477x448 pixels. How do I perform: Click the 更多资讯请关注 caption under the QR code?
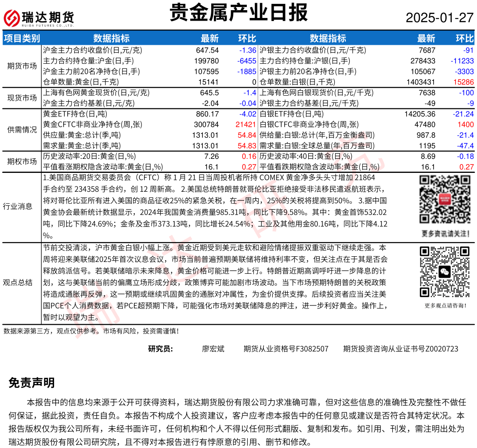[445, 233]
